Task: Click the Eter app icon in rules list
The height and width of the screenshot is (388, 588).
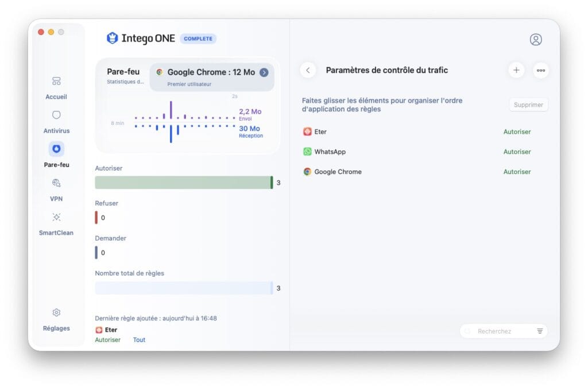Action: [x=307, y=131]
